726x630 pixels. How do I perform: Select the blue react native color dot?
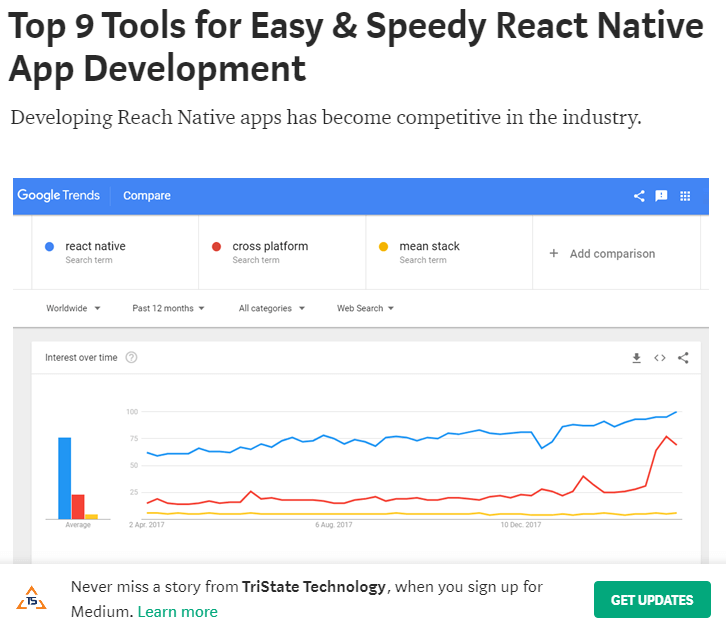pos(49,247)
